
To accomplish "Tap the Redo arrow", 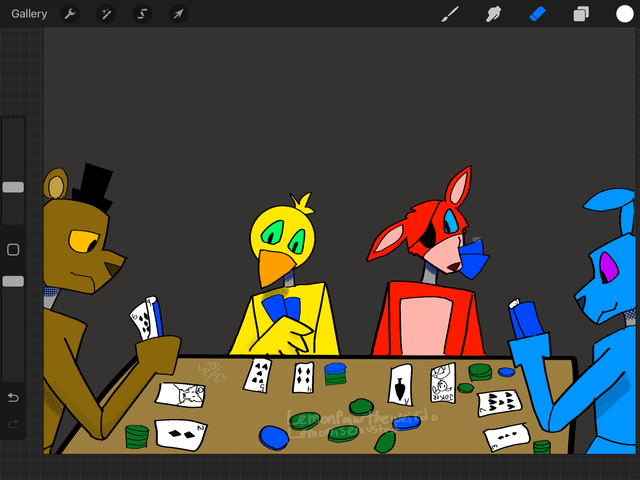I will [x=13, y=424].
